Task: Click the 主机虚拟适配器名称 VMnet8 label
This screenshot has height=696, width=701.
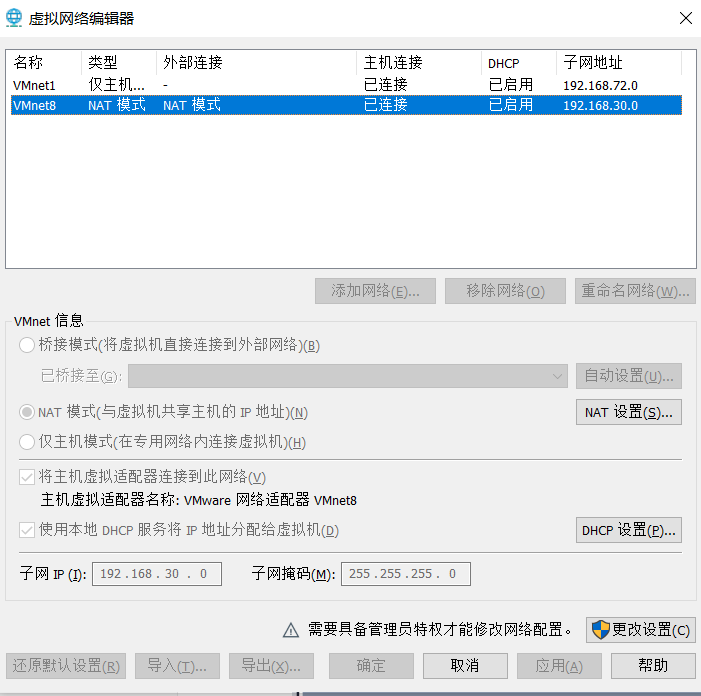Action: (198, 500)
